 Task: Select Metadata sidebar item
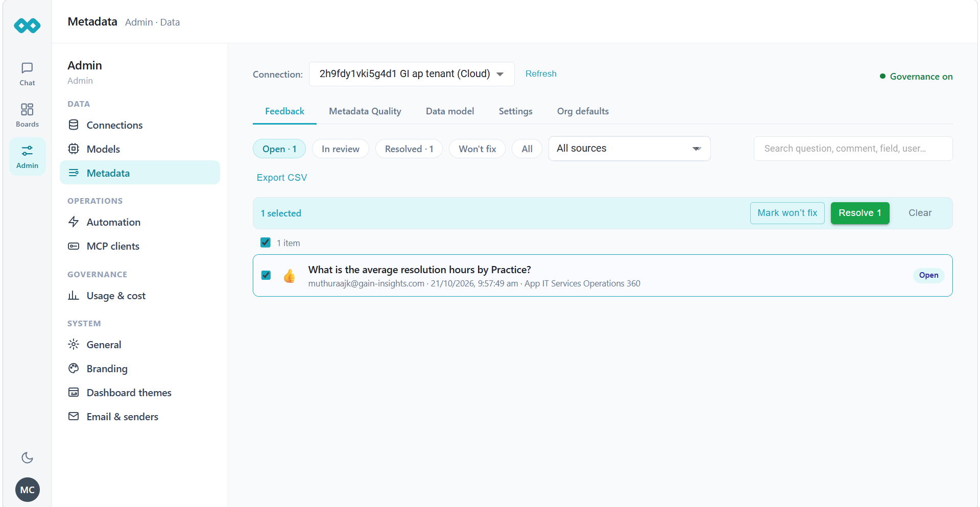coord(139,173)
